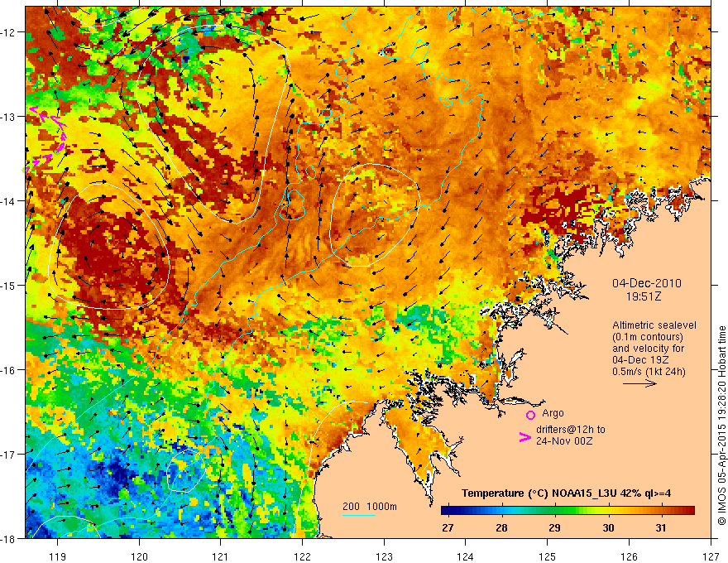Click the 126 longitude axis label
This screenshot has width=728, height=563.
point(629,556)
